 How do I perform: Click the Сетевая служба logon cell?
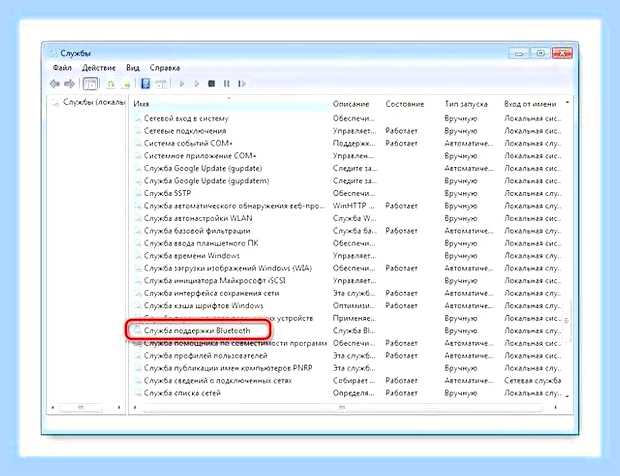point(533,381)
